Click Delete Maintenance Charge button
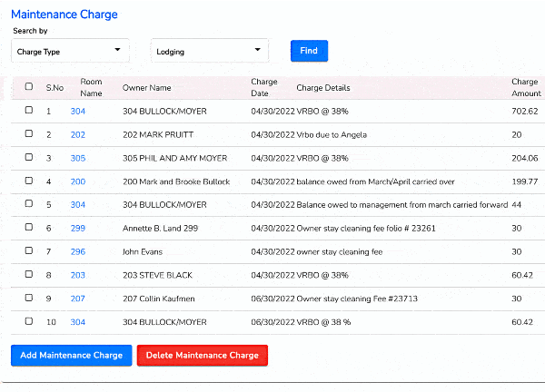 point(203,355)
